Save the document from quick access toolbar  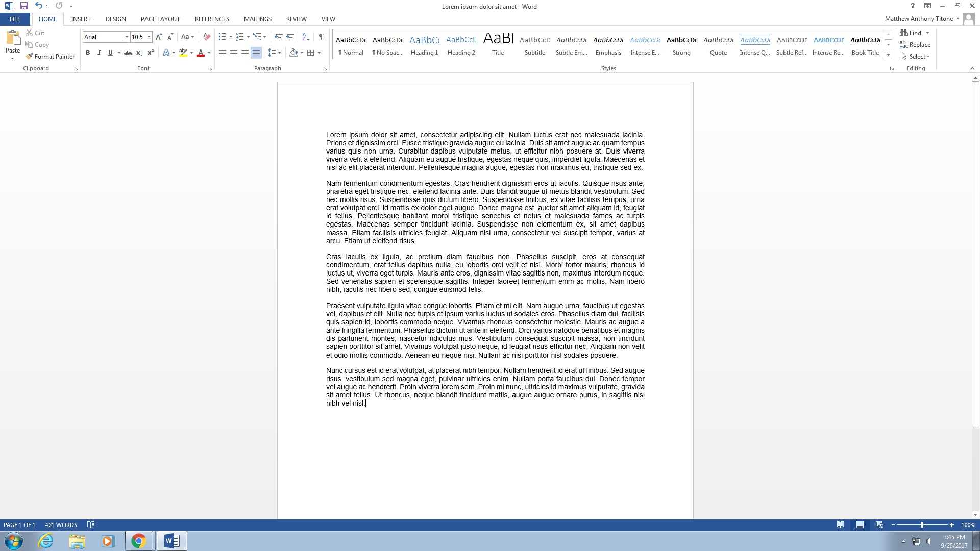coord(23,6)
